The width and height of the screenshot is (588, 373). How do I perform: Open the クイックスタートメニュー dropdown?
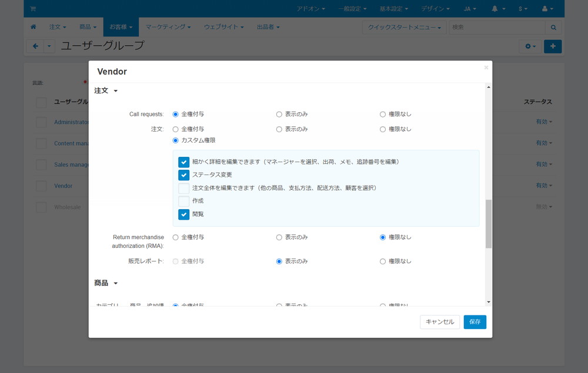405,28
